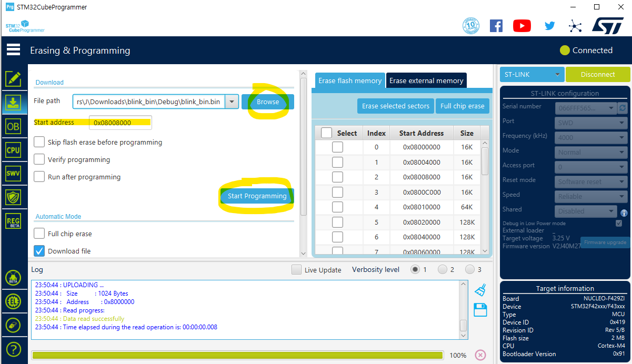Open Serial number dropdown

(x=587, y=108)
